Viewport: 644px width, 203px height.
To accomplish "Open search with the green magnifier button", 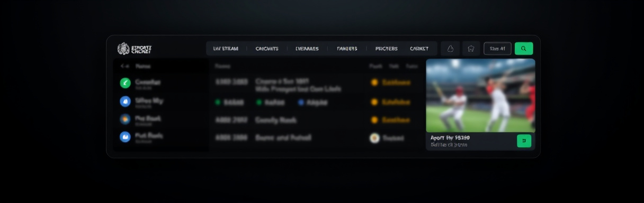I will 524,49.
